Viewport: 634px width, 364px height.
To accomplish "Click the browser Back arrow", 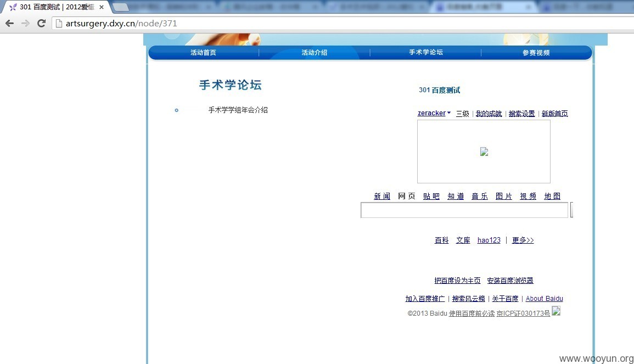I will 10,24.
